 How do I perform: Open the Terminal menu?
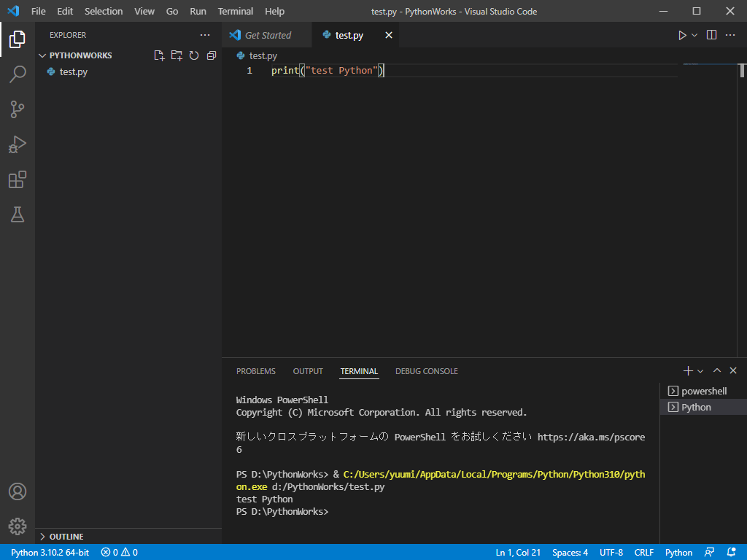(x=235, y=11)
